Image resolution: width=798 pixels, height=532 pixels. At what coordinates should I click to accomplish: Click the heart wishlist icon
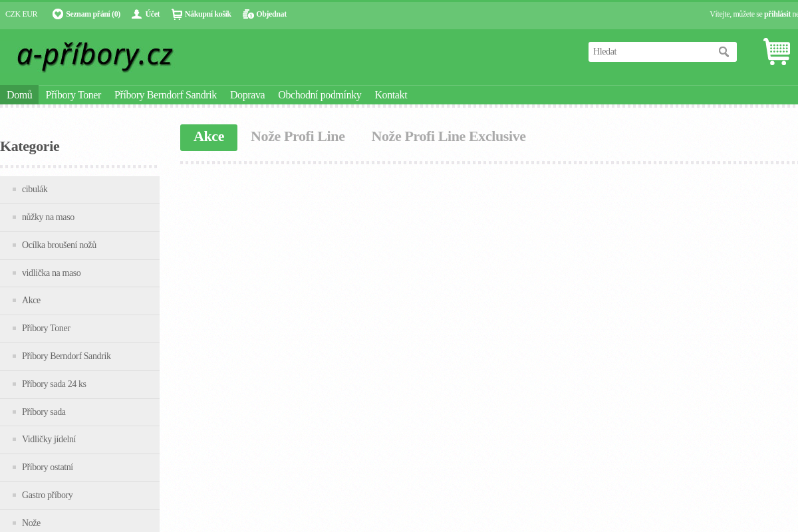[58, 14]
